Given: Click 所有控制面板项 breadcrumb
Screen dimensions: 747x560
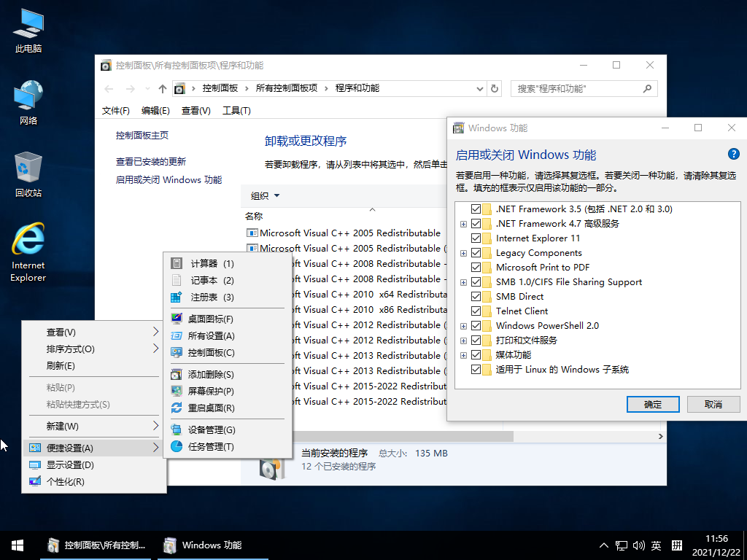Looking at the screenshot, I should tap(286, 88).
